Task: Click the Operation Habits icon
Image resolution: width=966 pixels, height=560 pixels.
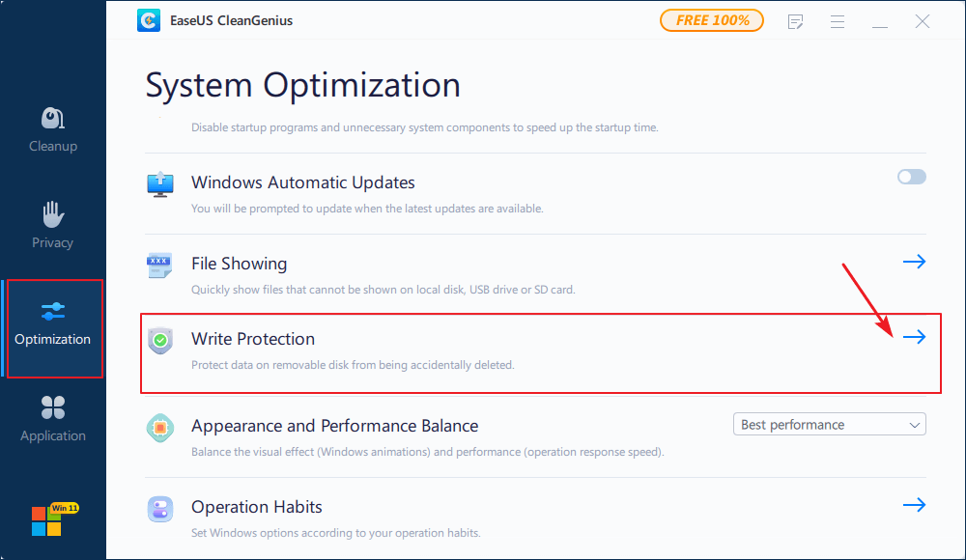Action: (159, 509)
